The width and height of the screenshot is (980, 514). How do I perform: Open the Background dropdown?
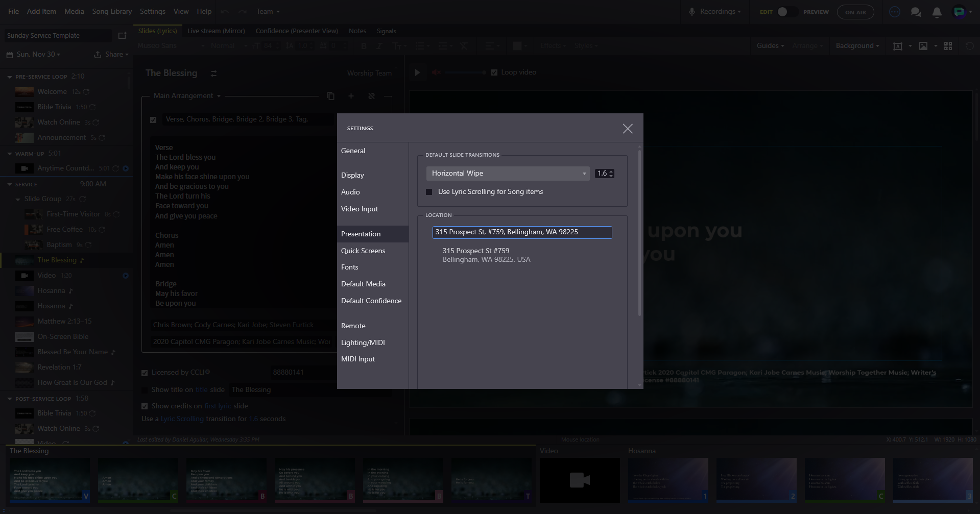(x=857, y=46)
